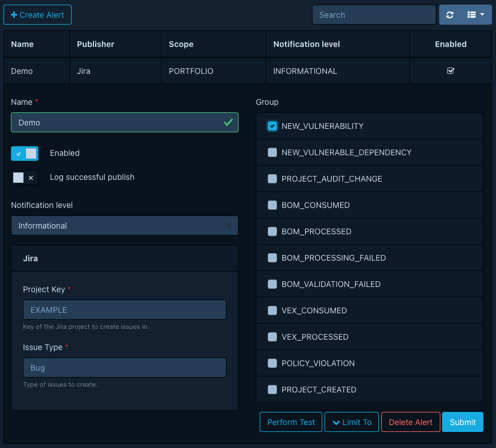Viewport: 496px width, 448px height.
Task: Check the PROJECT_CREATED group checkbox
Action: tap(272, 390)
